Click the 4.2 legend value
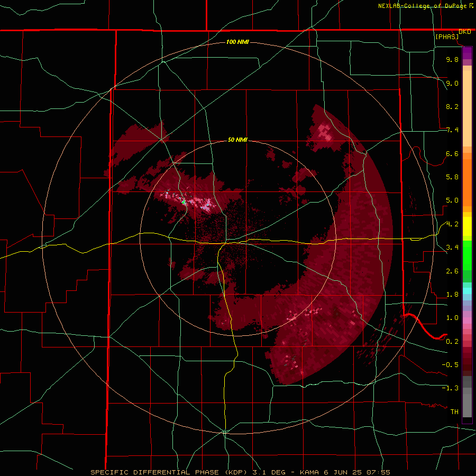The image size is (476, 476). pyautogui.click(x=452, y=224)
